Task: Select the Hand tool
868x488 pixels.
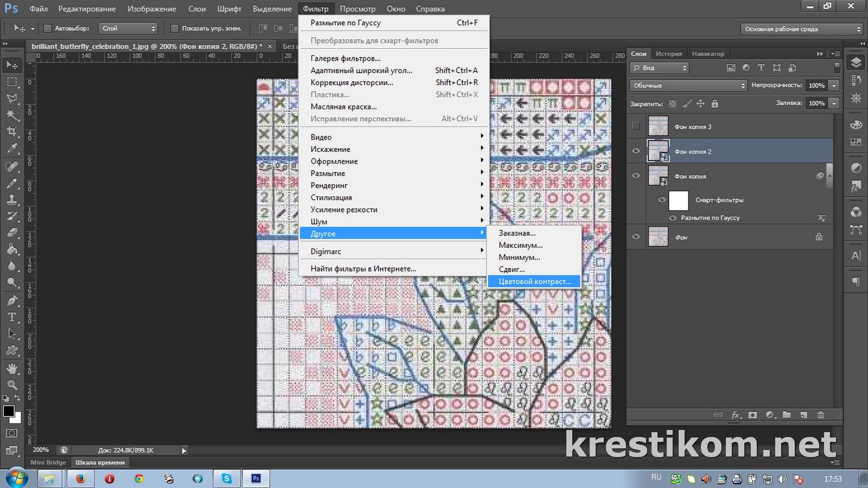Action: (12, 369)
